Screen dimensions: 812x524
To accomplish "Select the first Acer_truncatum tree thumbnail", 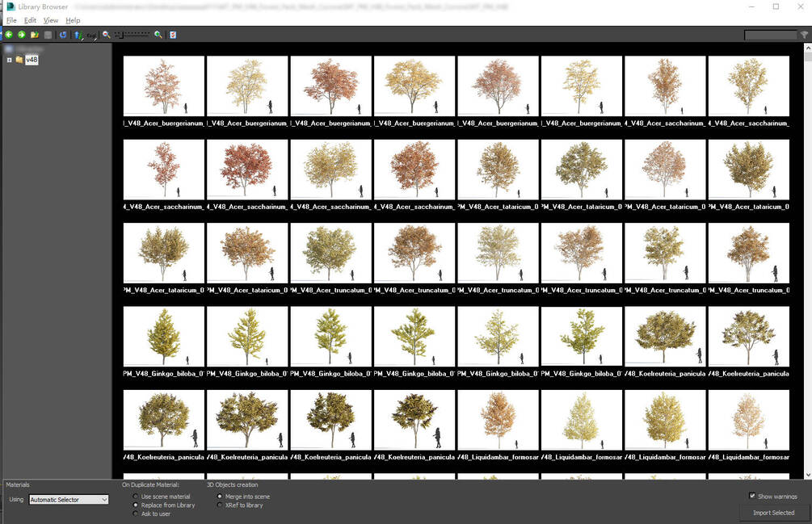I will 331,253.
